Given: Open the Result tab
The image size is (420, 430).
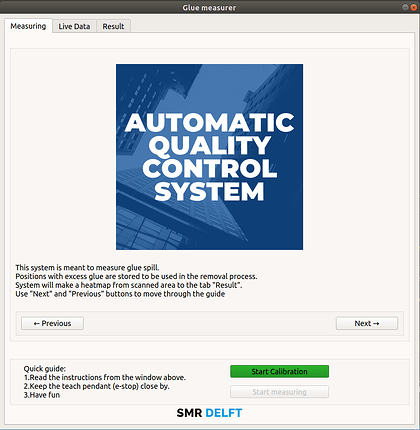Looking at the screenshot, I should pos(113,26).
